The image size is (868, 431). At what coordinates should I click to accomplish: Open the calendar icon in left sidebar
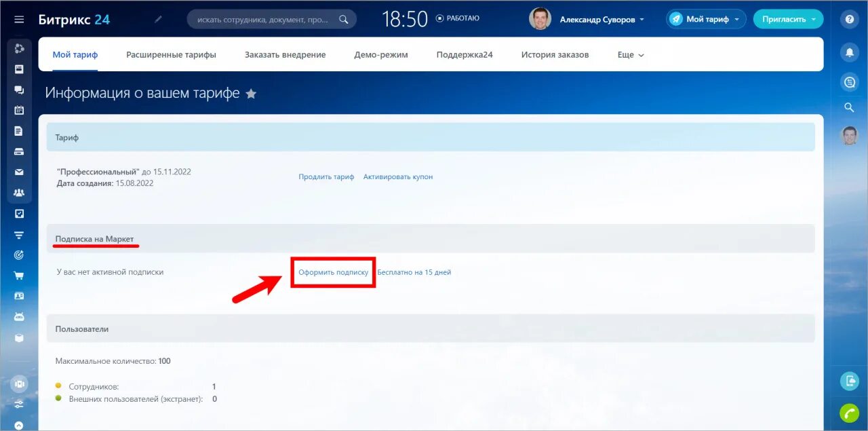coord(19,110)
